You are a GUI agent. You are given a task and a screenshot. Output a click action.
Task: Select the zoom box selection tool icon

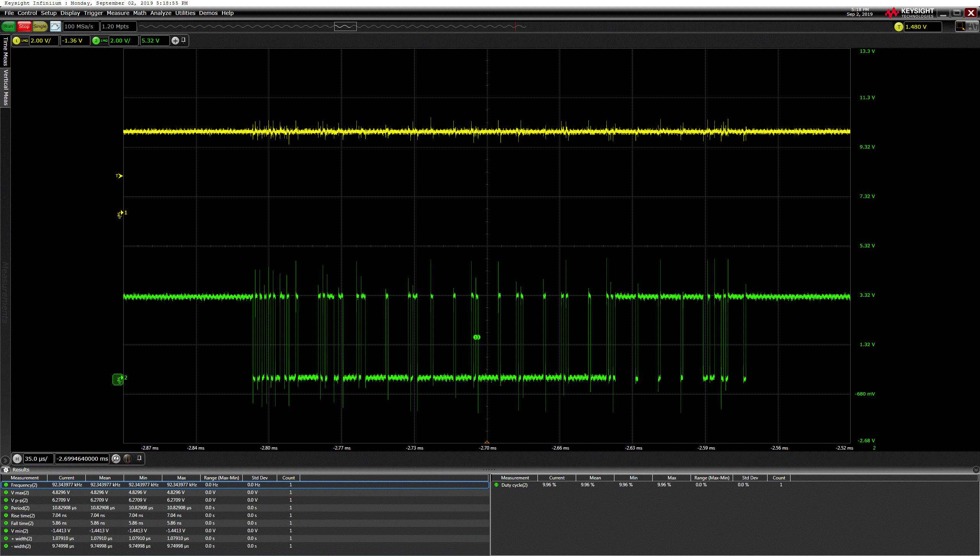coord(960,26)
